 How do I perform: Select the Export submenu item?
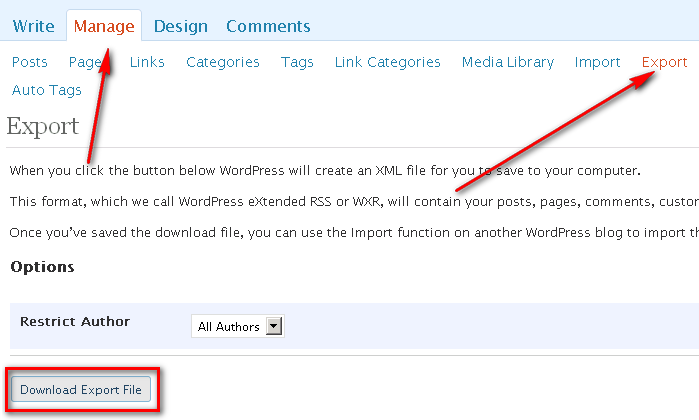point(664,62)
